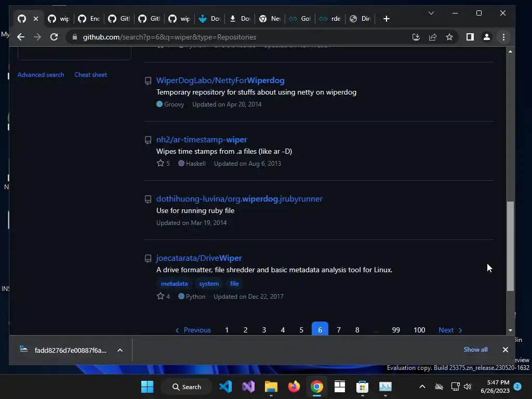This screenshot has width=532, height=399.
Task: Click the scrollbar up arrow
Action: point(510,51)
